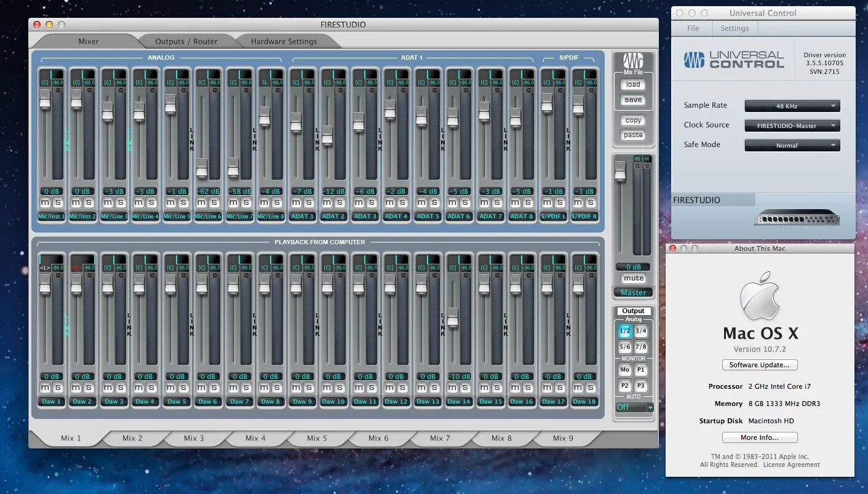Screen dimensions: 868x494
Task: Switch to the Hardware Settings tab
Action: point(284,41)
